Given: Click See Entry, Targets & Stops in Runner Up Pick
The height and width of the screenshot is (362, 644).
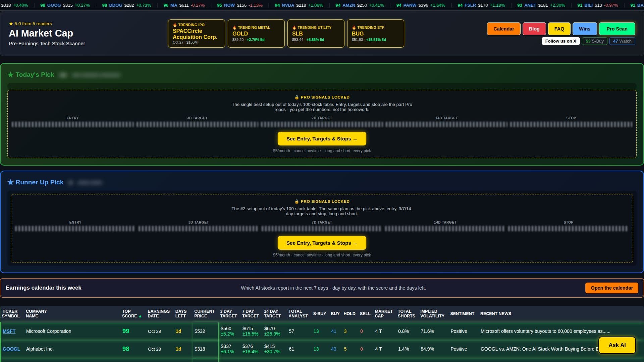Looking at the screenshot, I should click(322, 243).
